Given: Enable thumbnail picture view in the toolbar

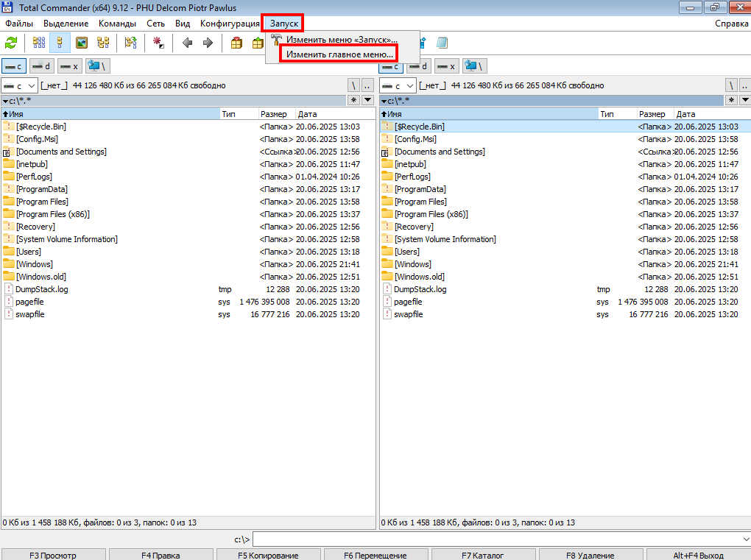Looking at the screenshot, I should (x=82, y=43).
